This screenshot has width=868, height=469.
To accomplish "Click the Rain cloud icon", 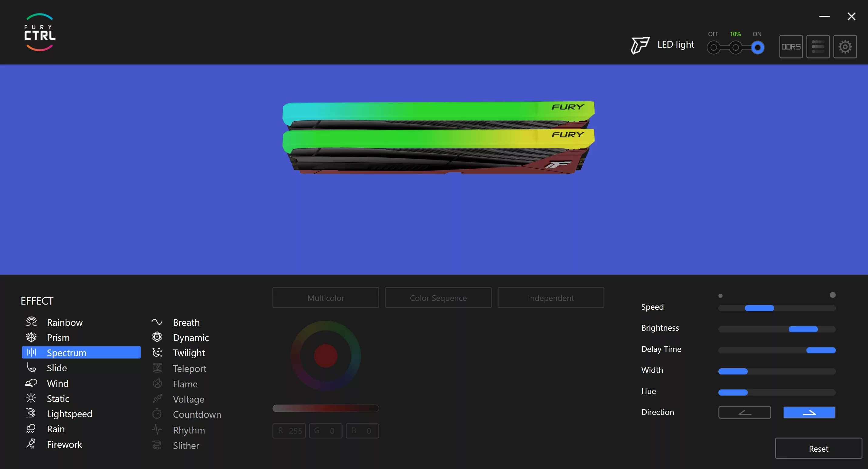I will pos(31,429).
